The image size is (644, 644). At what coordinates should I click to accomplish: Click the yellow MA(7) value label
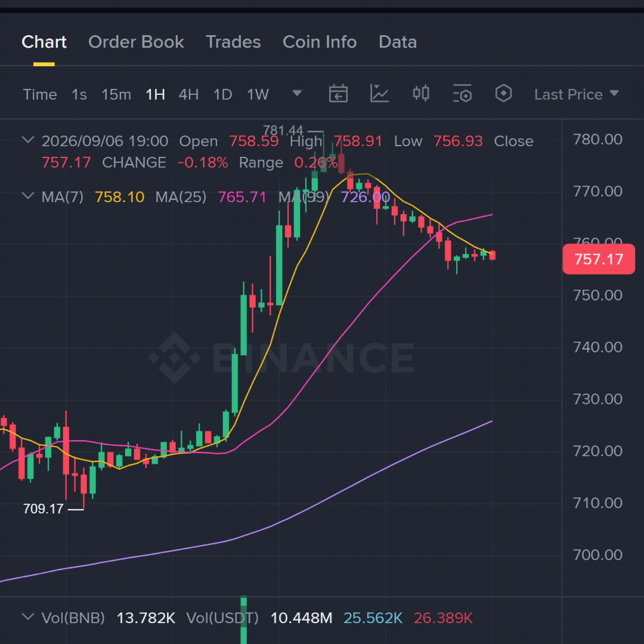[119, 197]
